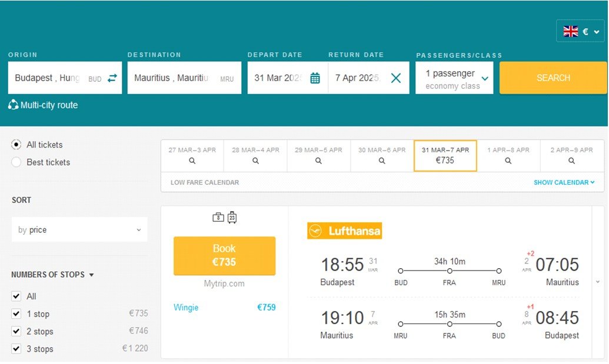609x364 pixels.
Task: Select the 30 Mar–6 Apr date tab
Action: 382,156
